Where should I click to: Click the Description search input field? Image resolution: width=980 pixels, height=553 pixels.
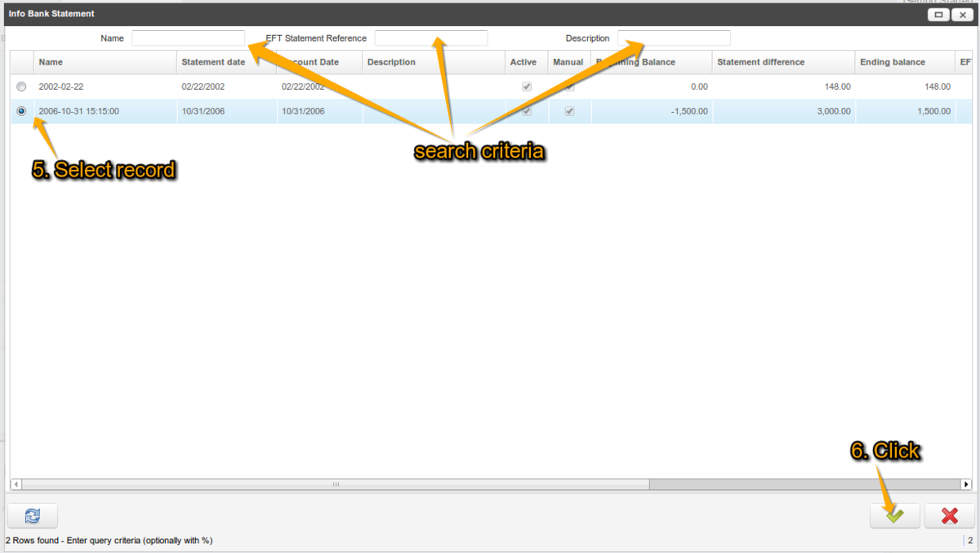674,38
